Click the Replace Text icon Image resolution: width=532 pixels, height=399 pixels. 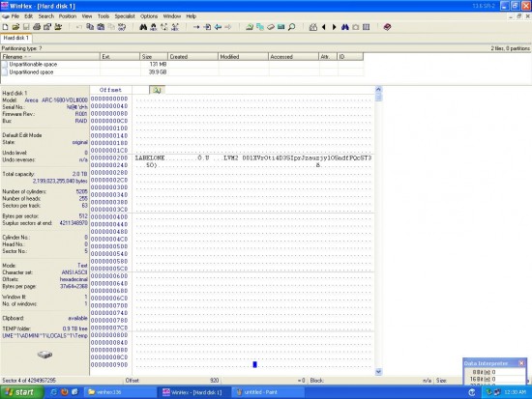[x=164, y=27]
